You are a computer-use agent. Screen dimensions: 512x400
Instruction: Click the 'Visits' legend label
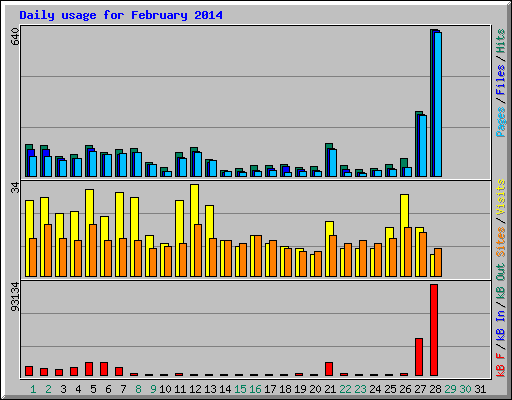click(x=501, y=197)
